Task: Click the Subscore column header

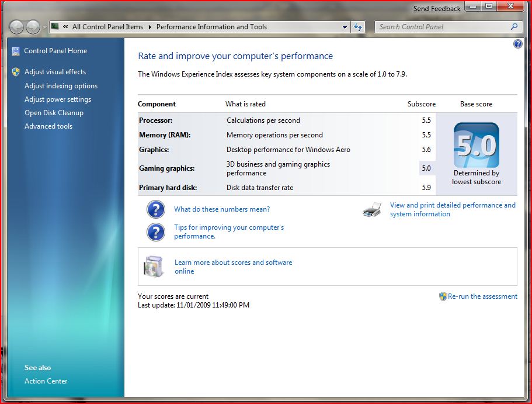Action: pyautogui.click(x=422, y=104)
